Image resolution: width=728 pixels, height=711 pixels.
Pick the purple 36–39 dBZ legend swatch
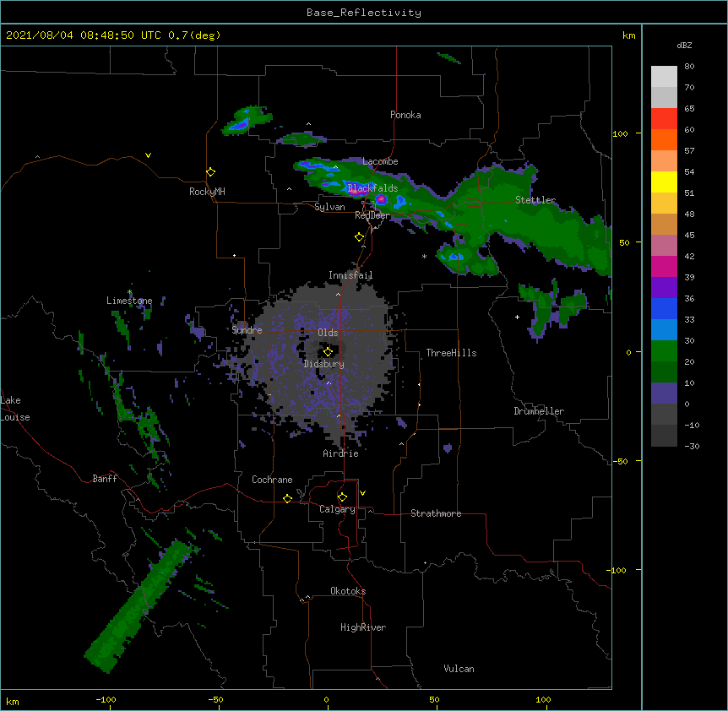(664, 288)
